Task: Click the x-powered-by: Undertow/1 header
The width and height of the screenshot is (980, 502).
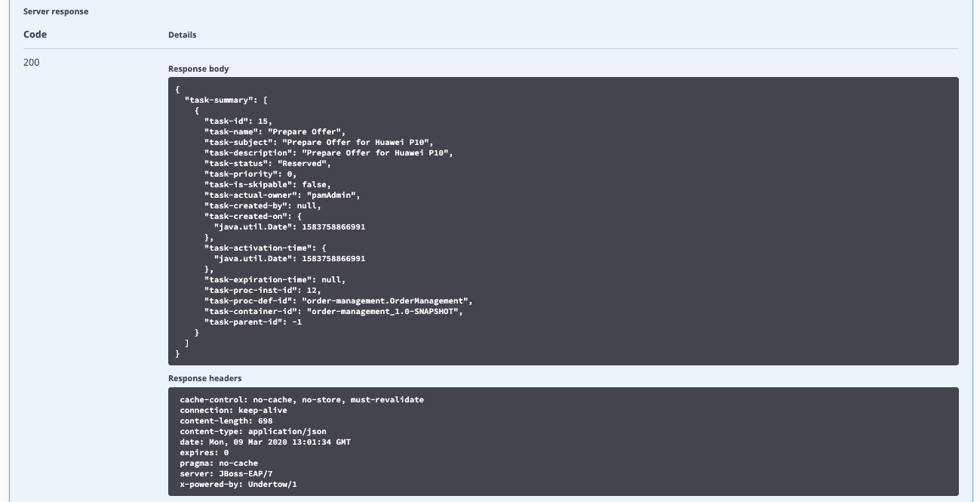Action: pos(238,484)
